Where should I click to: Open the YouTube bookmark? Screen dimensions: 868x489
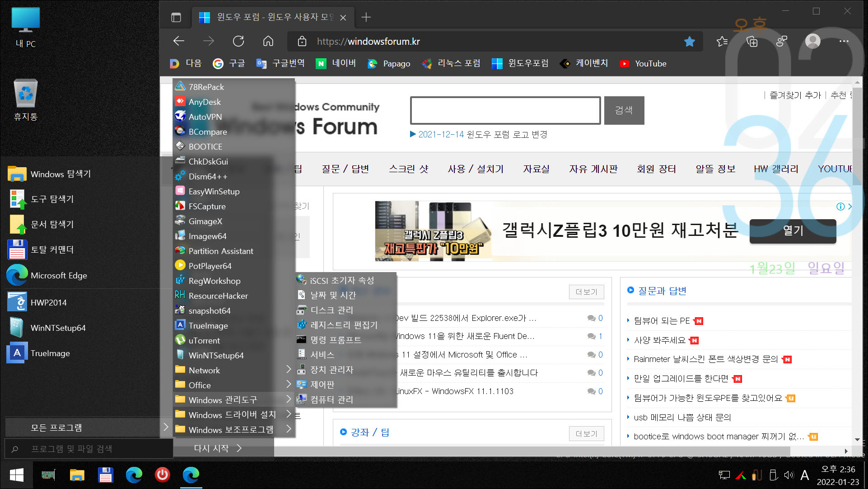coord(643,64)
